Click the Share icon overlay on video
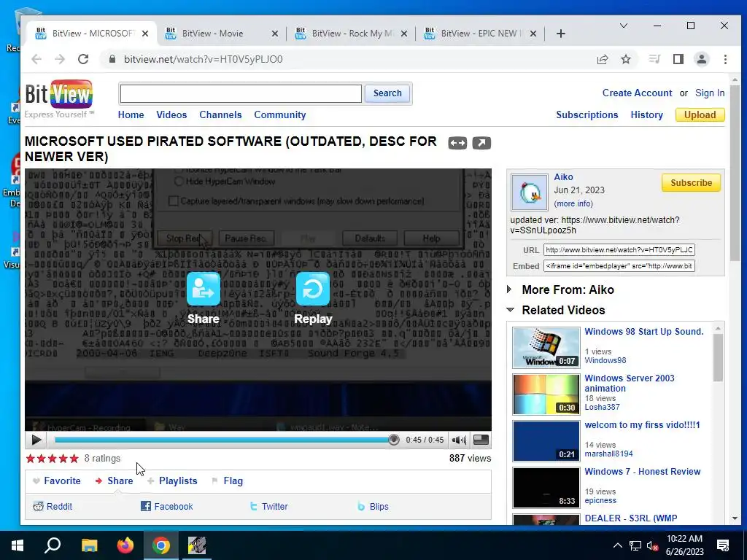 pos(204,289)
